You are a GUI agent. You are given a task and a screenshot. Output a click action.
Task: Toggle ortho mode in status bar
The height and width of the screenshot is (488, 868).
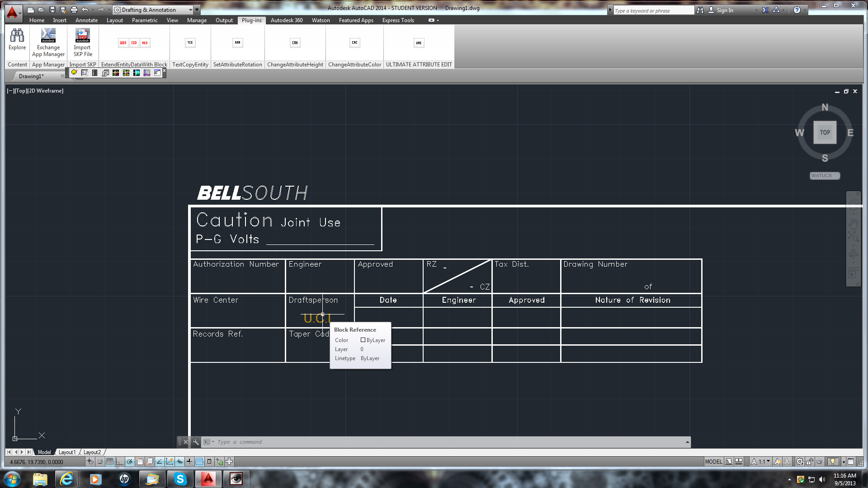point(120,462)
